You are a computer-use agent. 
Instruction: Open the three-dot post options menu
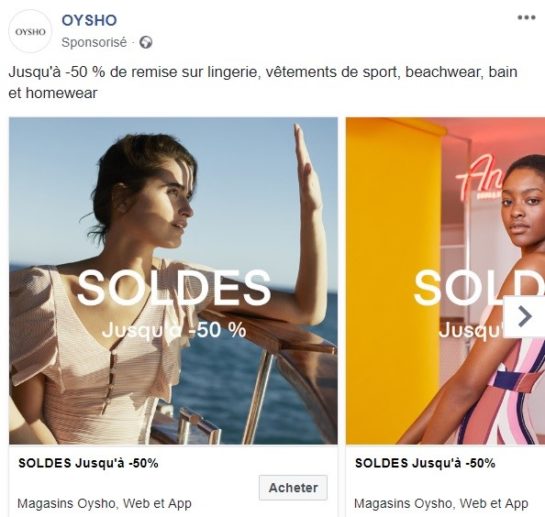[526, 17]
